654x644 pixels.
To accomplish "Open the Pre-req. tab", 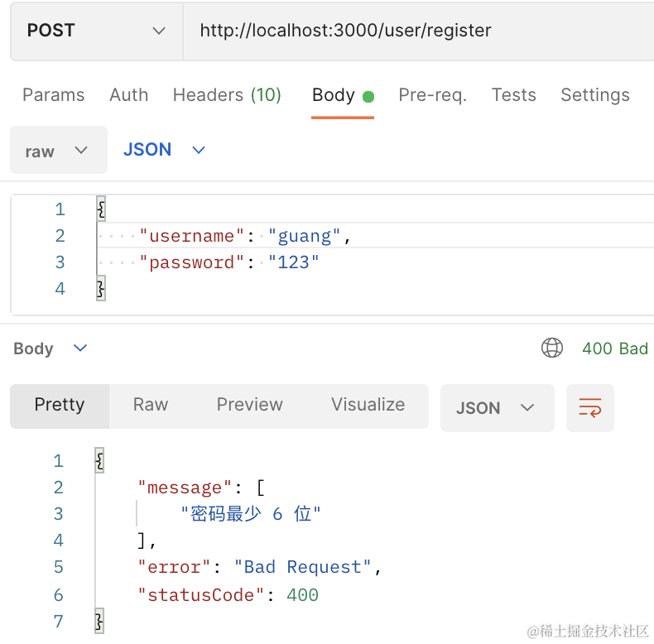I will click(x=432, y=95).
